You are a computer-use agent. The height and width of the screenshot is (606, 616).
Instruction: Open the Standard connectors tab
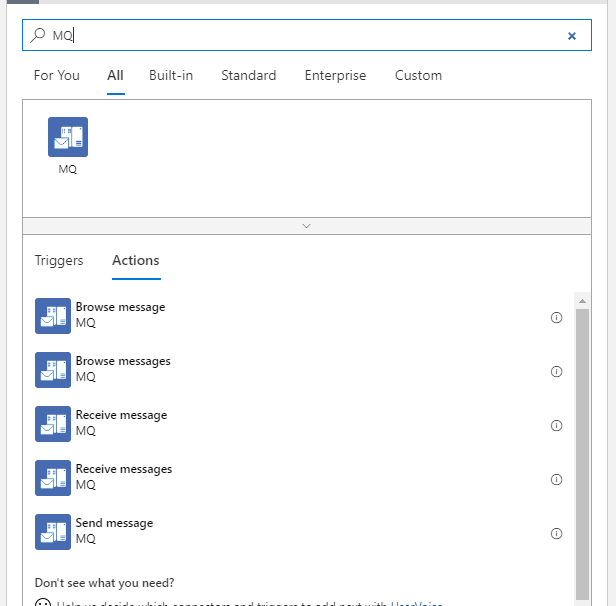tap(249, 75)
